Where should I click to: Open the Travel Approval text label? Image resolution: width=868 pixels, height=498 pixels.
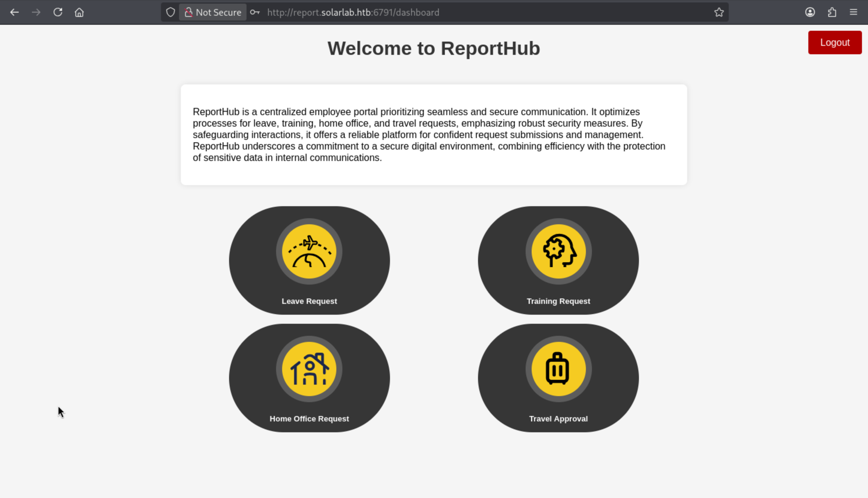(x=558, y=419)
